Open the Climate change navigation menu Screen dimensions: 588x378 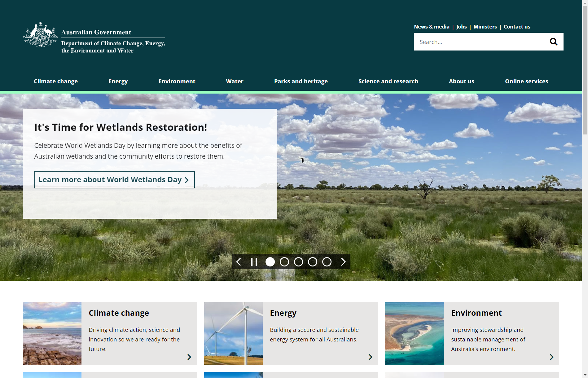click(x=56, y=81)
